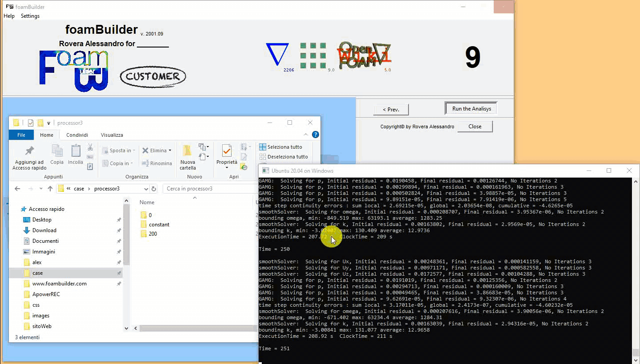
Task: Open the Easy access dropdown in Nuovo group
Action: click(x=204, y=157)
